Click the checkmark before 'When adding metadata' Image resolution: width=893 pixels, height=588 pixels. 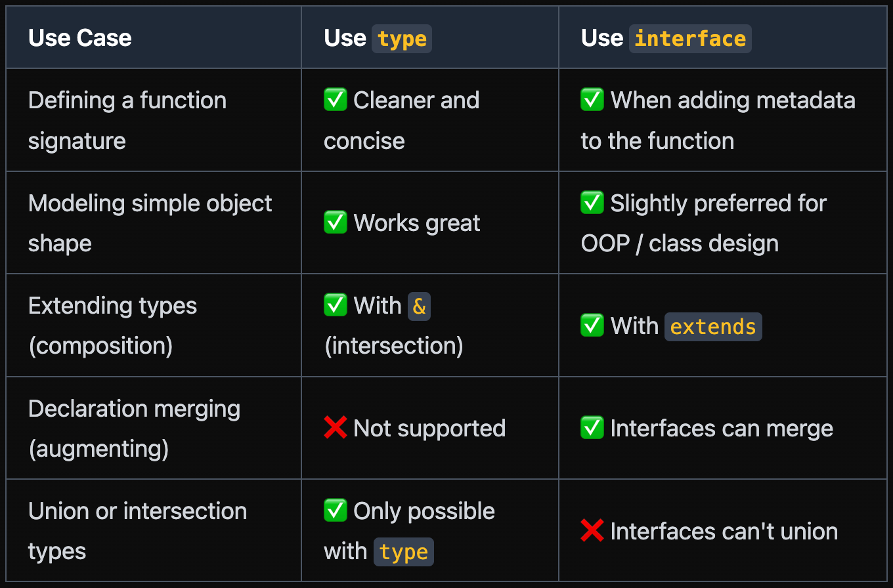click(592, 100)
